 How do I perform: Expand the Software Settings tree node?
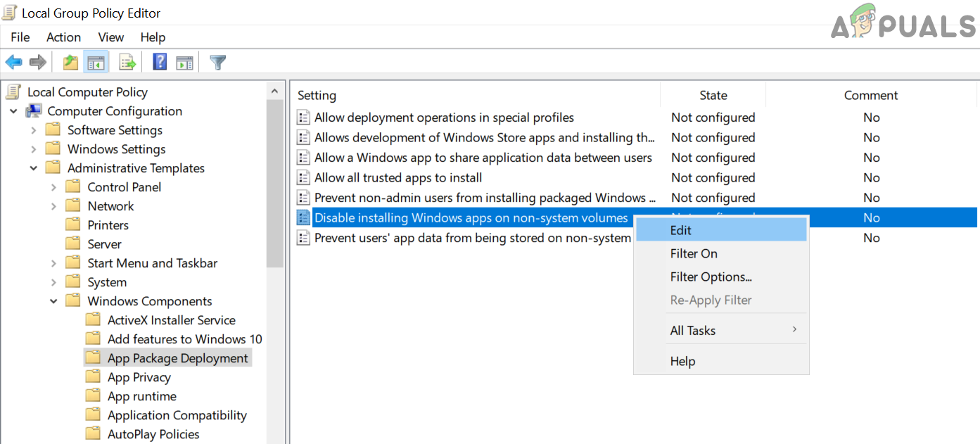34,130
